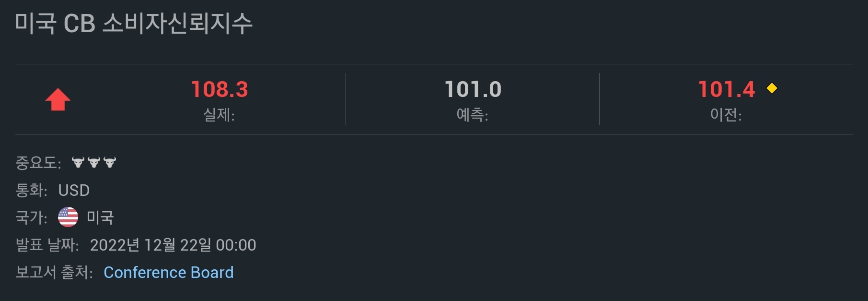868x301 pixels.
Task: Click the second bull importance icon
Action: click(x=94, y=162)
